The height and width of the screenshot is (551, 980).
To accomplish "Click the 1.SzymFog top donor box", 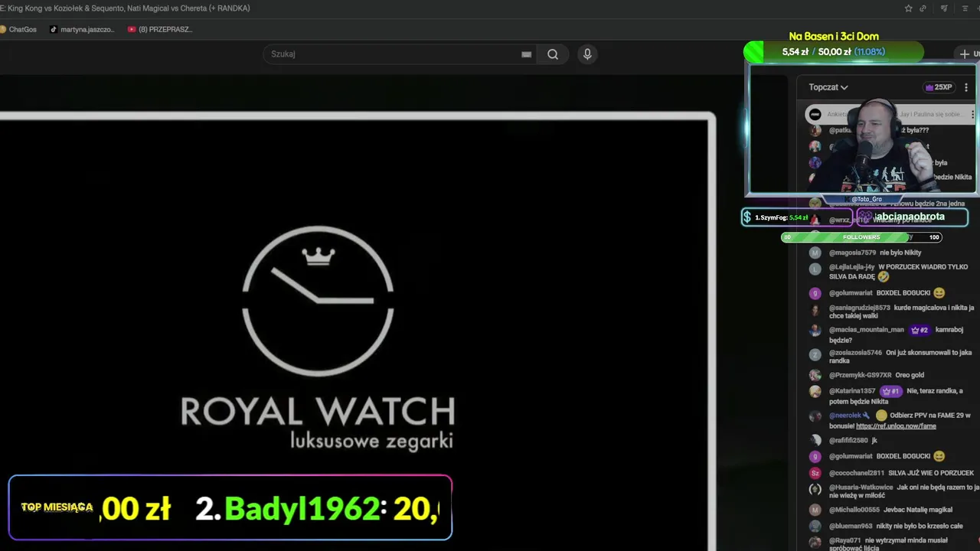I will tap(797, 217).
